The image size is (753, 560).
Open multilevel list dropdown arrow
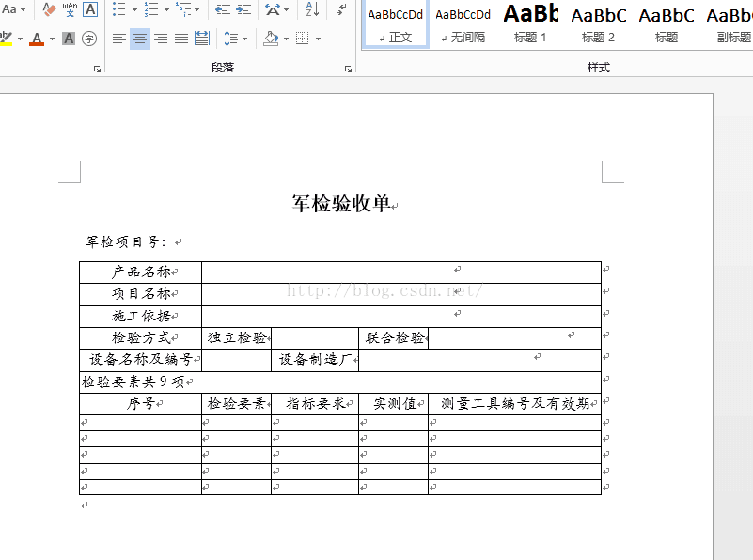click(x=196, y=9)
